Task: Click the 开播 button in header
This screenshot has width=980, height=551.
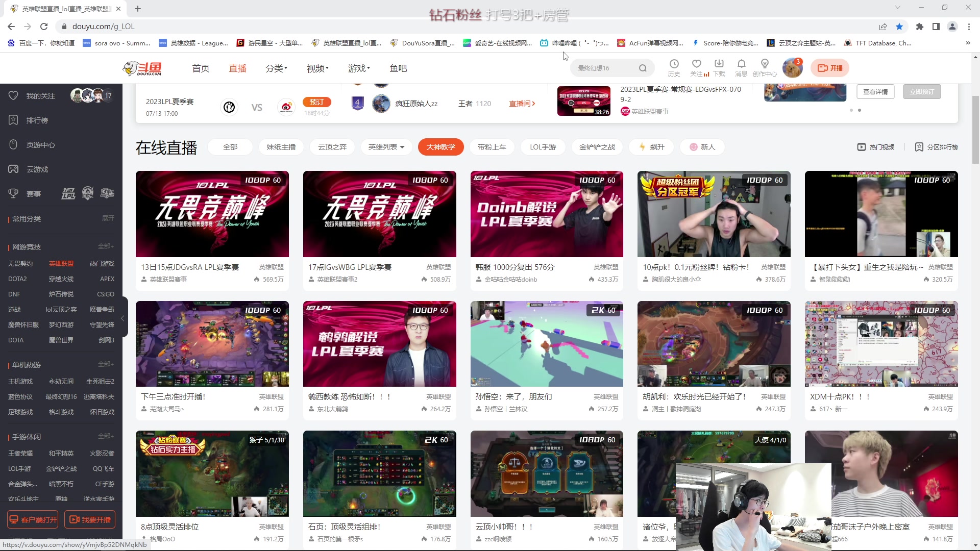Action: [x=830, y=68]
